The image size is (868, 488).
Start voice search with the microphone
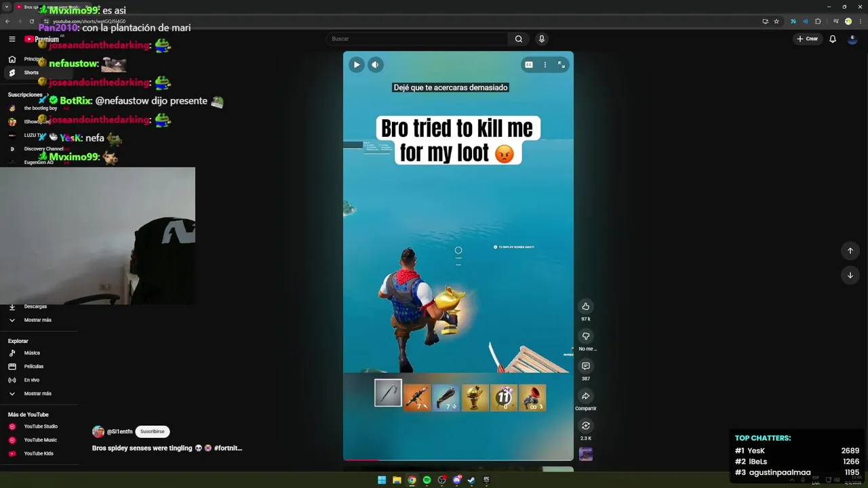pos(542,39)
